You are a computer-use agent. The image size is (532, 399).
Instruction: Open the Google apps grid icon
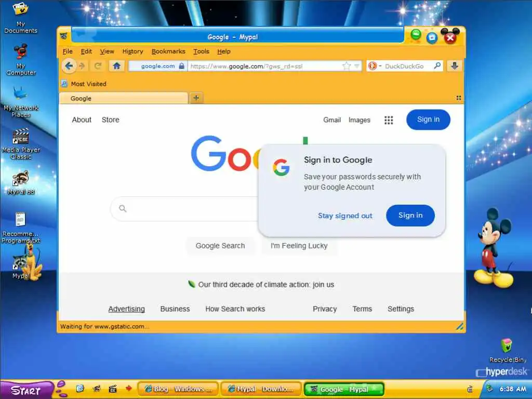pyautogui.click(x=389, y=120)
